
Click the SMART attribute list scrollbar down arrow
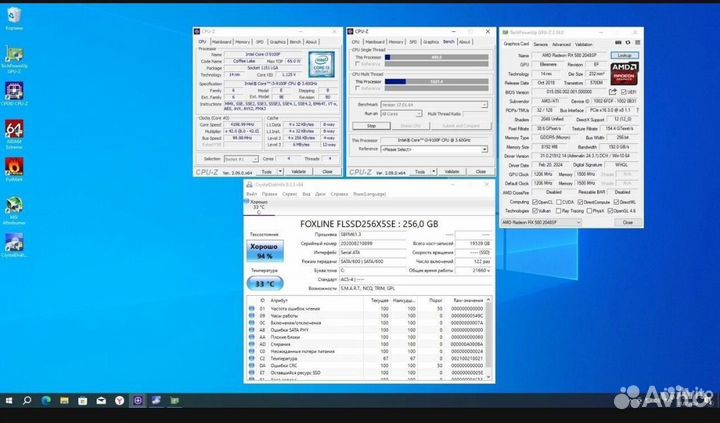489,377
